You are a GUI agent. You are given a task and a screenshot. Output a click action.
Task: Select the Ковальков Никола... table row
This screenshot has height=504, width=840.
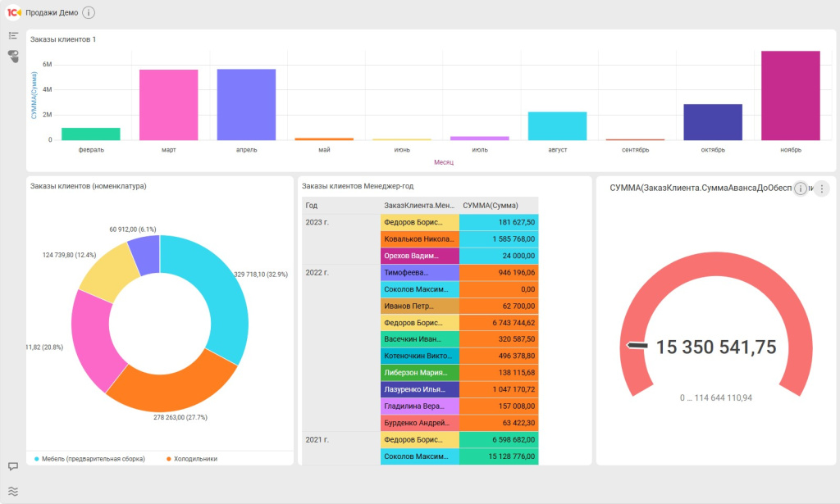419,239
